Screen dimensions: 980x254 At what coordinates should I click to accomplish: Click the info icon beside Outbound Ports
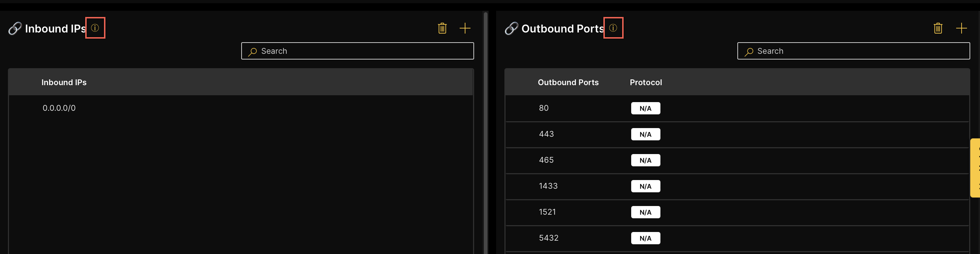pos(613,28)
